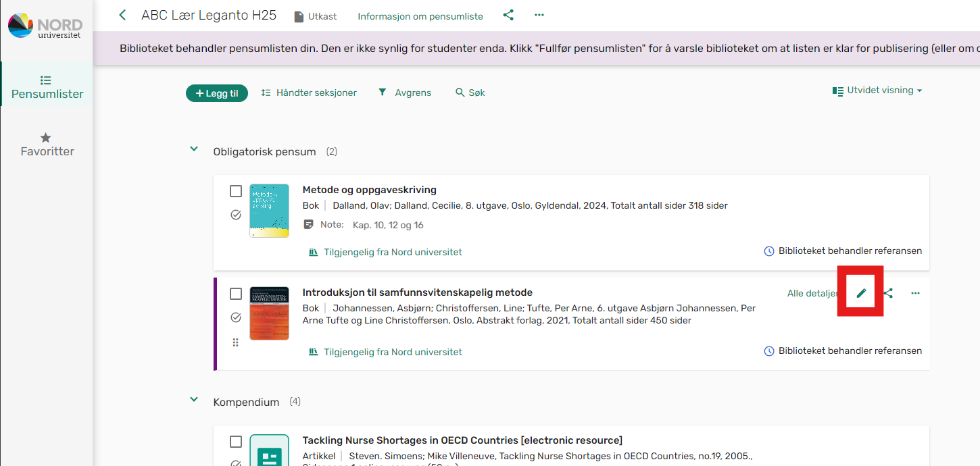The width and height of the screenshot is (980, 466).
Task: Click the Nord universitet logo
Action: (x=45, y=26)
